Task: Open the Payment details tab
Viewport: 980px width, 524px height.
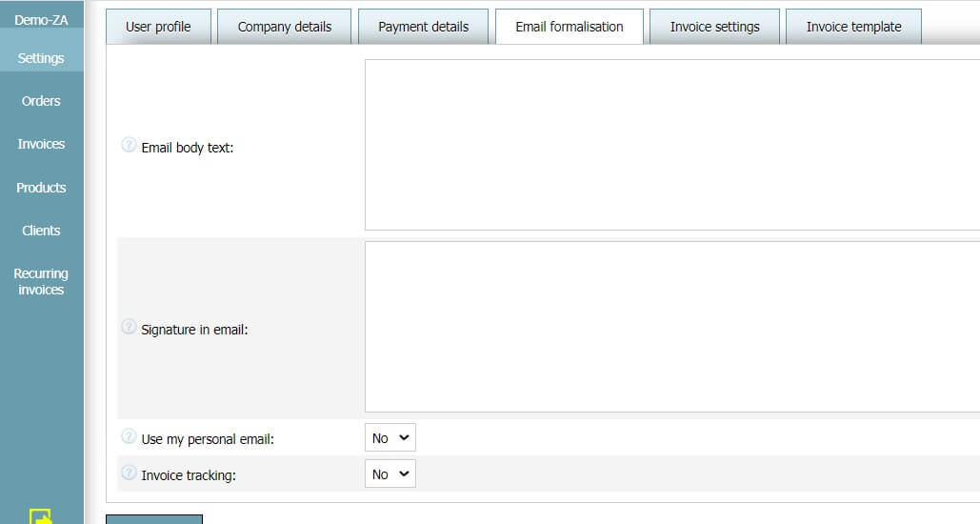Action: click(x=423, y=27)
